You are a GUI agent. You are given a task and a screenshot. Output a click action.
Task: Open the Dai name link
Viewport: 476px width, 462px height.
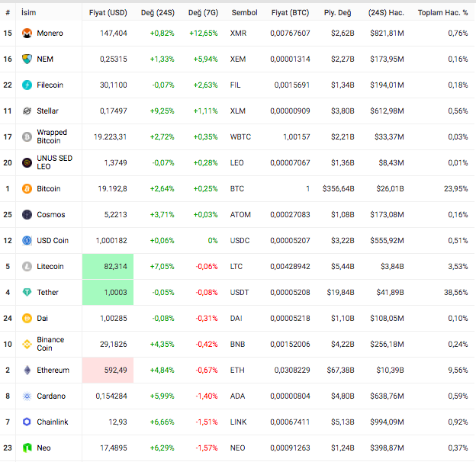42,318
